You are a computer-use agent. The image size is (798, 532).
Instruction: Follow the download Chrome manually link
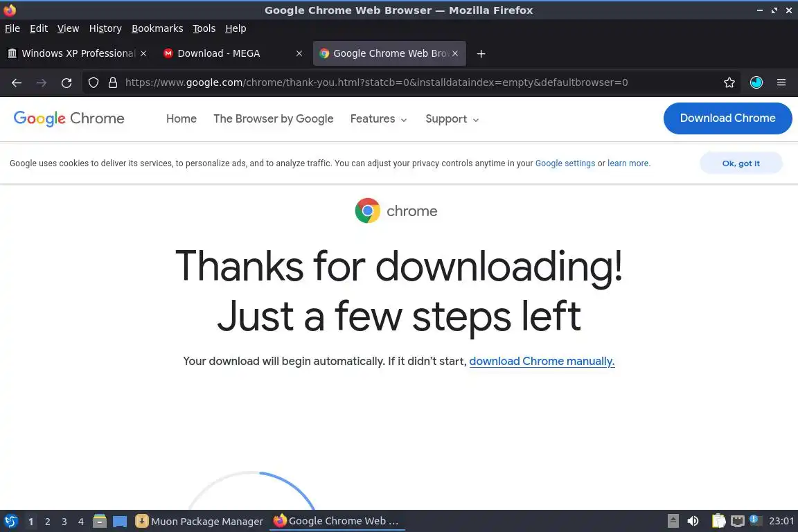[x=542, y=362]
